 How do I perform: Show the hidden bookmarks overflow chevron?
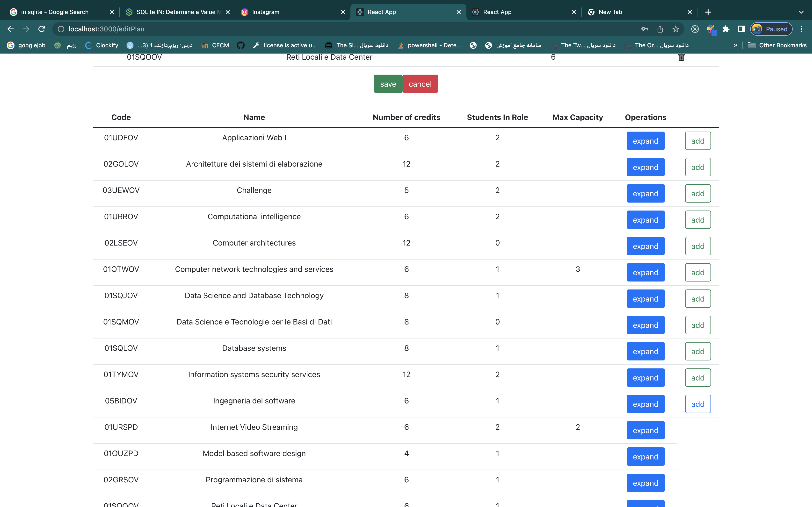coord(735,45)
